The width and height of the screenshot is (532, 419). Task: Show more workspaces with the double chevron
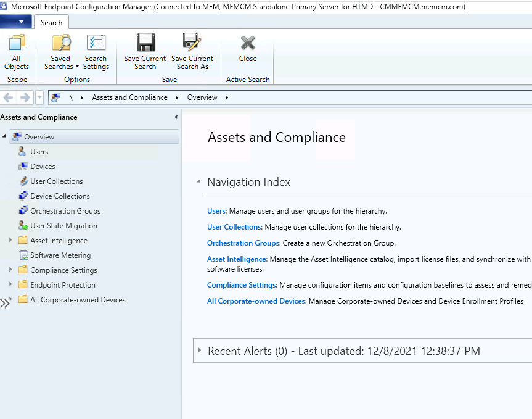pyautogui.click(x=5, y=303)
